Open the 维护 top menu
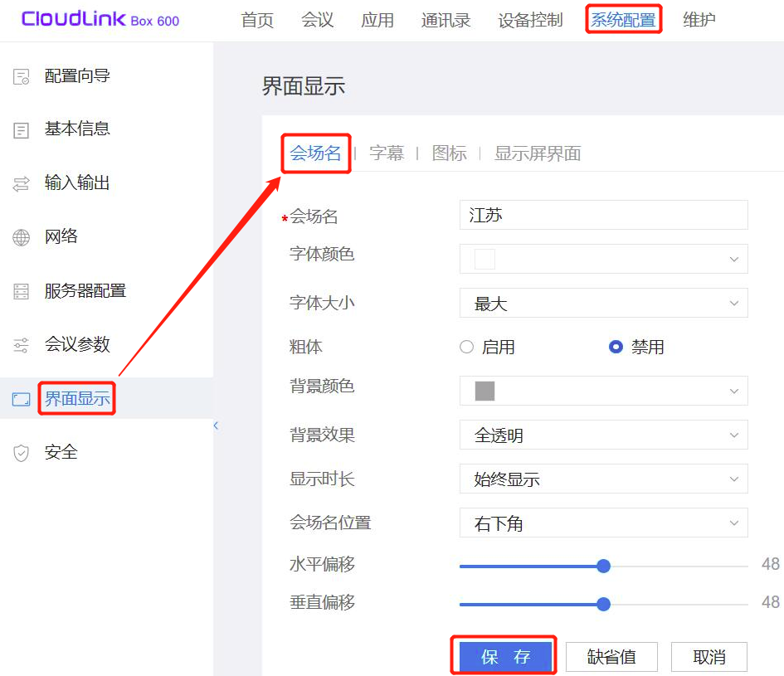 (699, 20)
